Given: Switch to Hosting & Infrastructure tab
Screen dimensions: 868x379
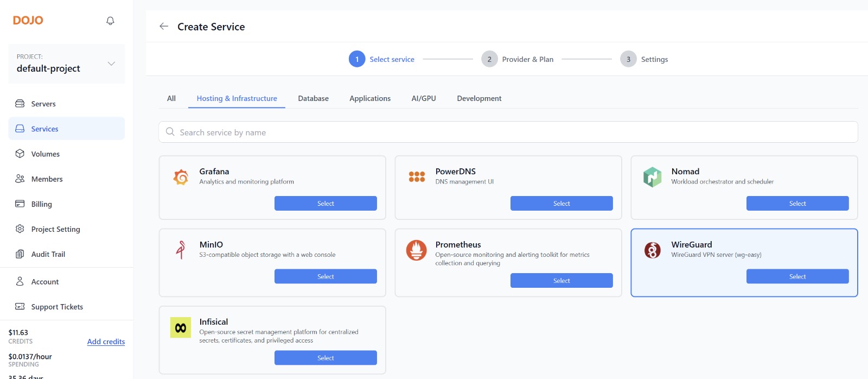Looking at the screenshot, I should pos(237,98).
